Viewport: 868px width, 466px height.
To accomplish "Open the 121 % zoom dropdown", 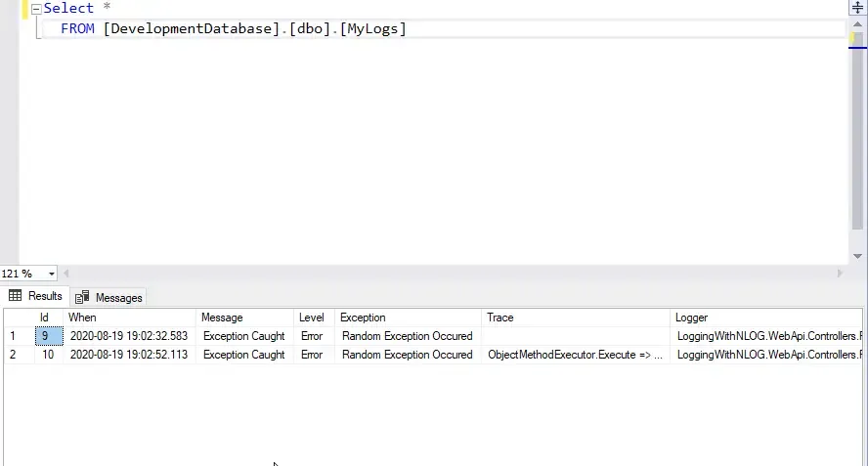I will click(52, 274).
